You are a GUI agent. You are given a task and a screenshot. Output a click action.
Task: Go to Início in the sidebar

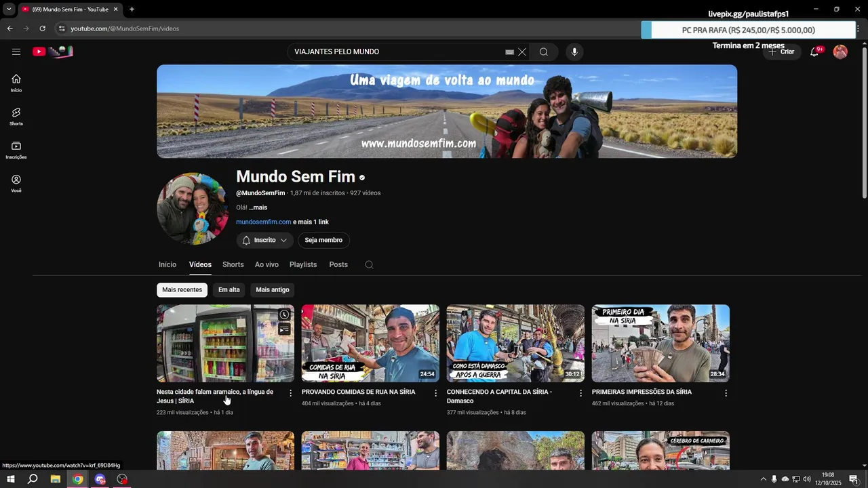[x=16, y=83]
